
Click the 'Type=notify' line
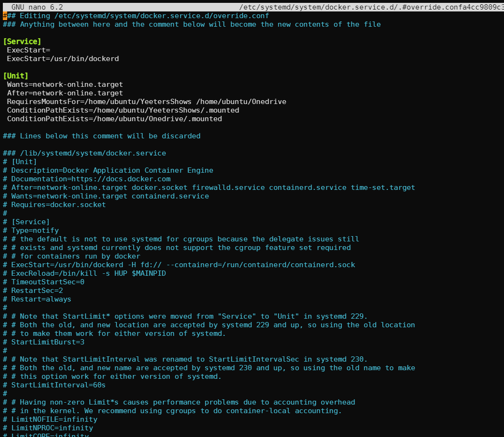click(31, 231)
